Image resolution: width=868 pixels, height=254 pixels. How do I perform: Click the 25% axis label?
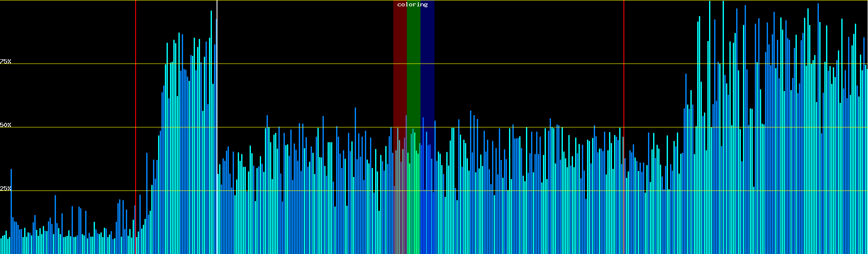pyautogui.click(x=6, y=188)
